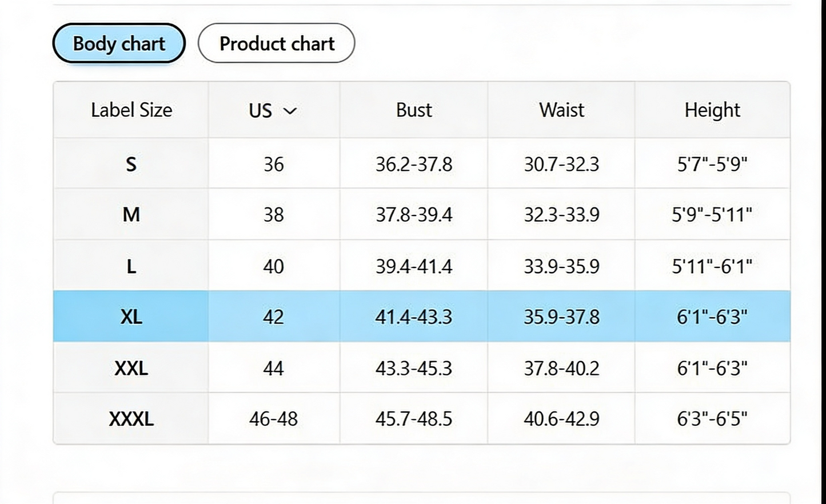
Task: Click the highlighted XL size row
Action: click(x=422, y=316)
